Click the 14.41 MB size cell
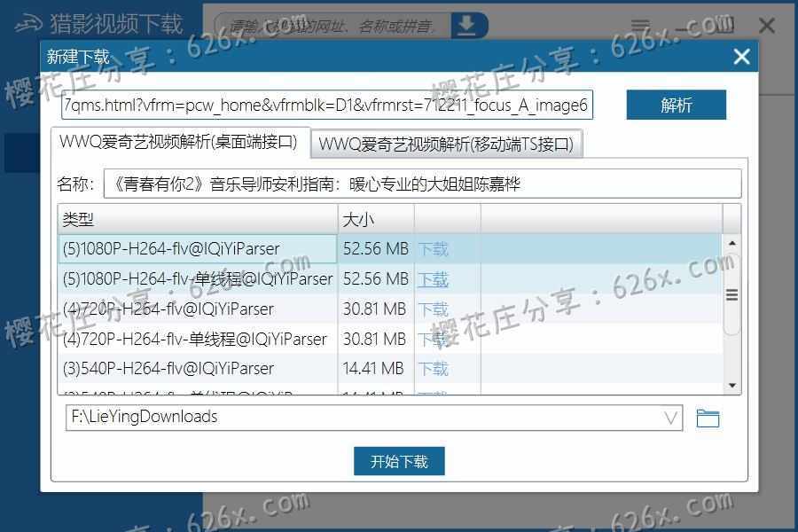Viewport: 798px width, 532px height. [376, 369]
